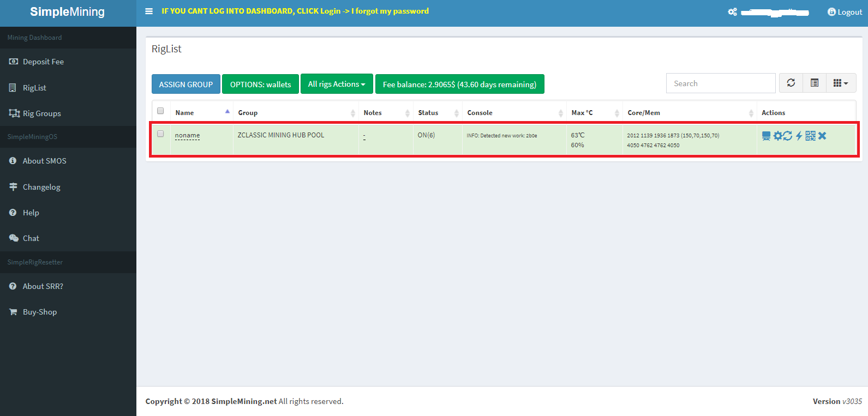Toggle the table card view icon

coord(815,83)
